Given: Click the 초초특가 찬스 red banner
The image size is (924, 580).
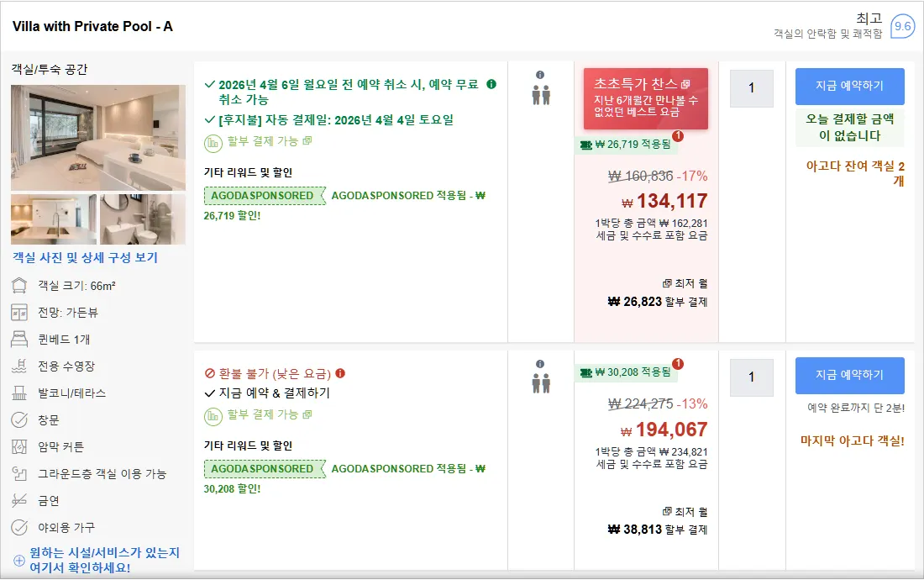Looking at the screenshot, I should pyautogui.click(x=646, y=98).
